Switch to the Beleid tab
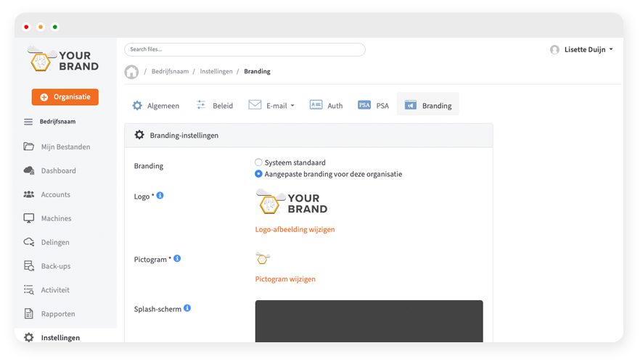The height and width of the screenshot is (364, 643). click(215, 105)
